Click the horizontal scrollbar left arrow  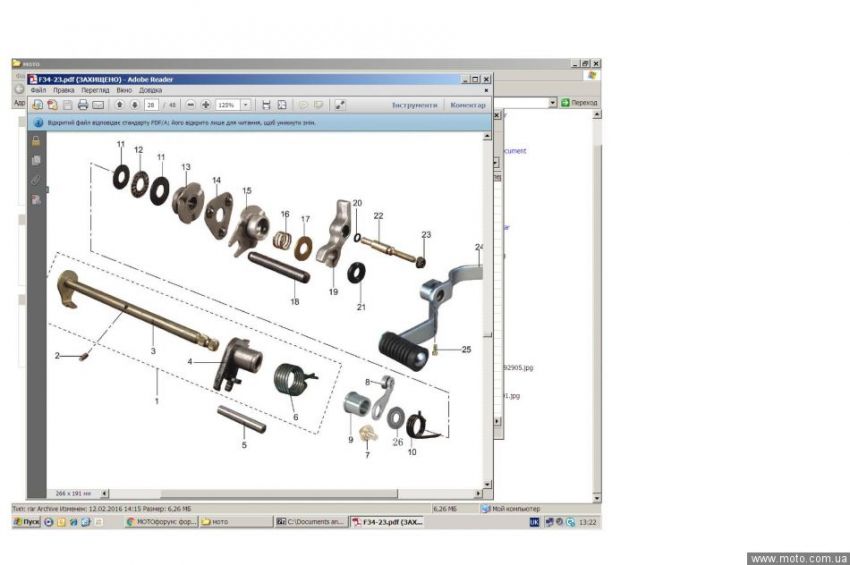(105, 493)
